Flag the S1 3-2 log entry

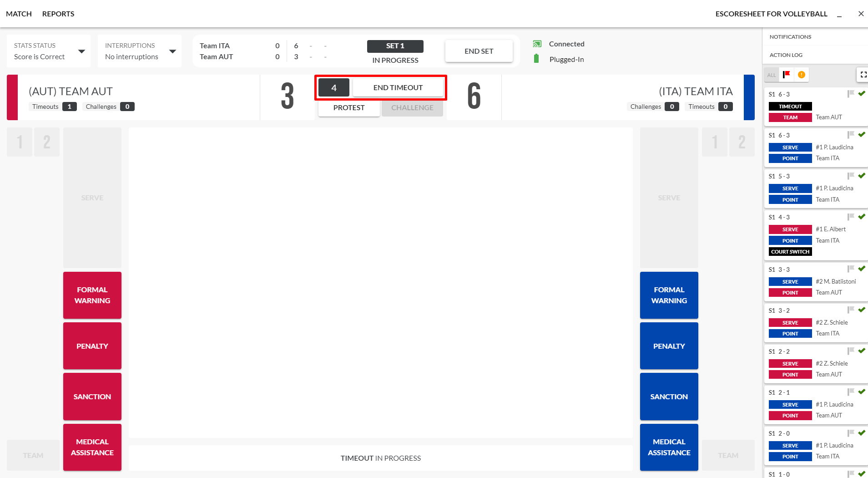(851, 310)
